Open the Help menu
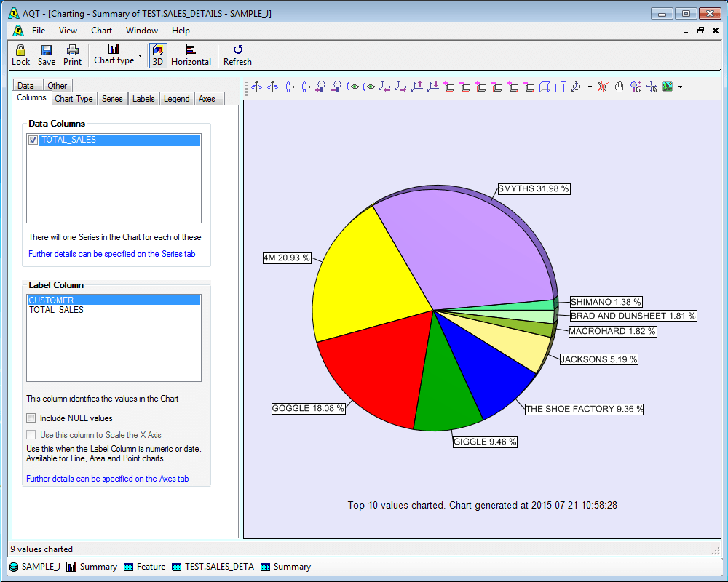This screenshot has height=582, width=728. point(181,31)
